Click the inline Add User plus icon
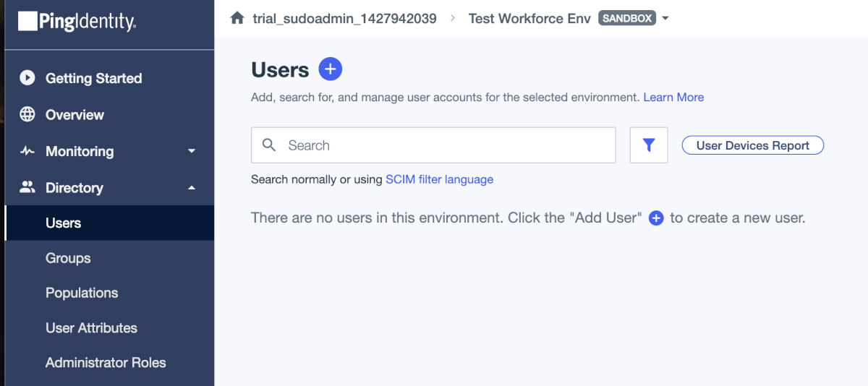This screenshot has height=386, width=868. coord(656,218)
